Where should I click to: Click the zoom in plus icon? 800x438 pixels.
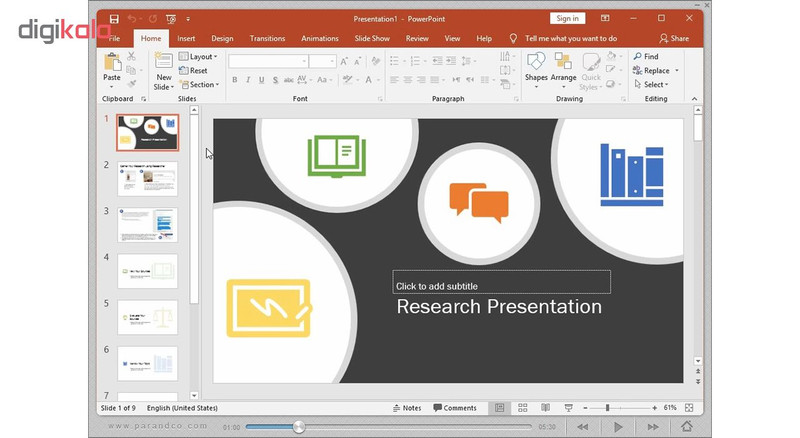point(655,408)
